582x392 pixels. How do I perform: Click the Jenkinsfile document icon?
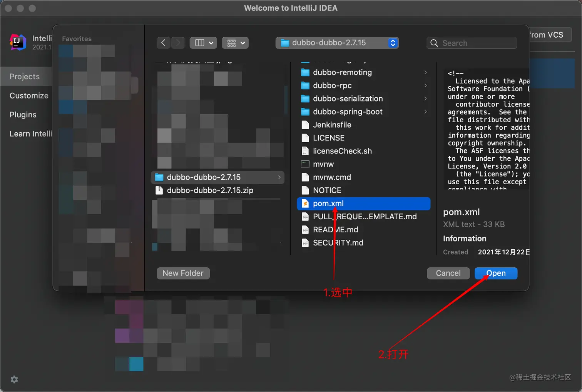click(305, 125)
